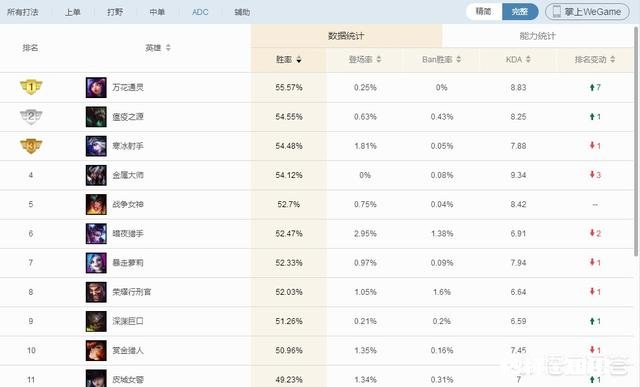
Task: Open the 瘟疫之源 champion portrait
Action: (96, 117)
